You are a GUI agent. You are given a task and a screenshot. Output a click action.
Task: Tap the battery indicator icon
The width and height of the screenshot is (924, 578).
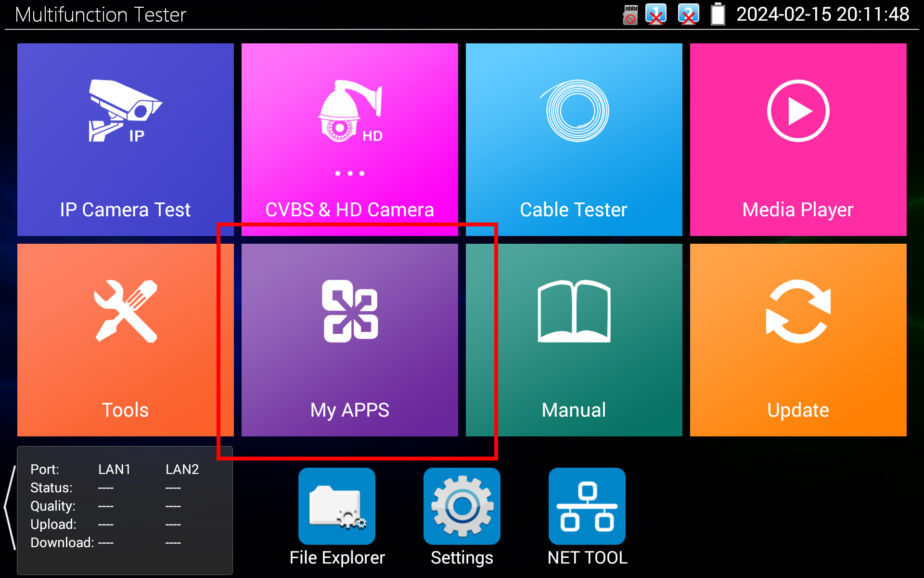718,14
